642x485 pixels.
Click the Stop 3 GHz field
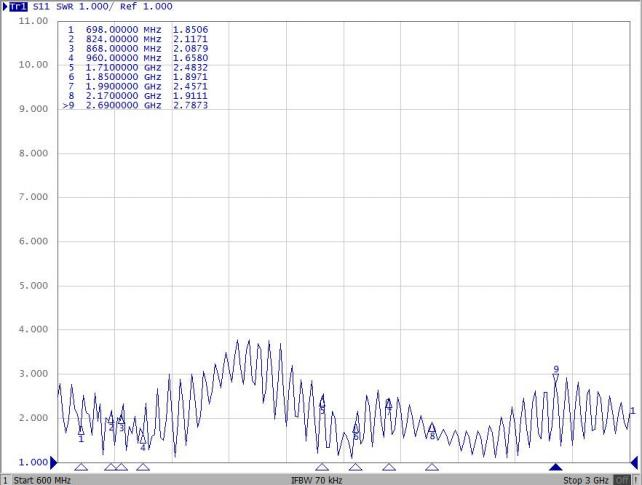586,480
